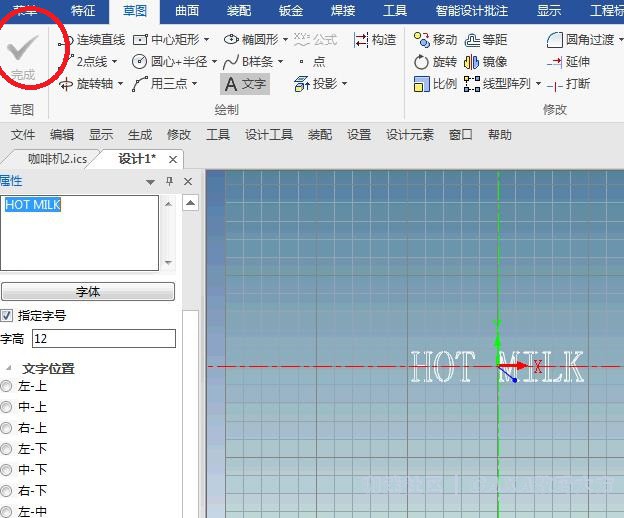Open the 帮助 menu
The image size is (624, 518).
(499, 135)
